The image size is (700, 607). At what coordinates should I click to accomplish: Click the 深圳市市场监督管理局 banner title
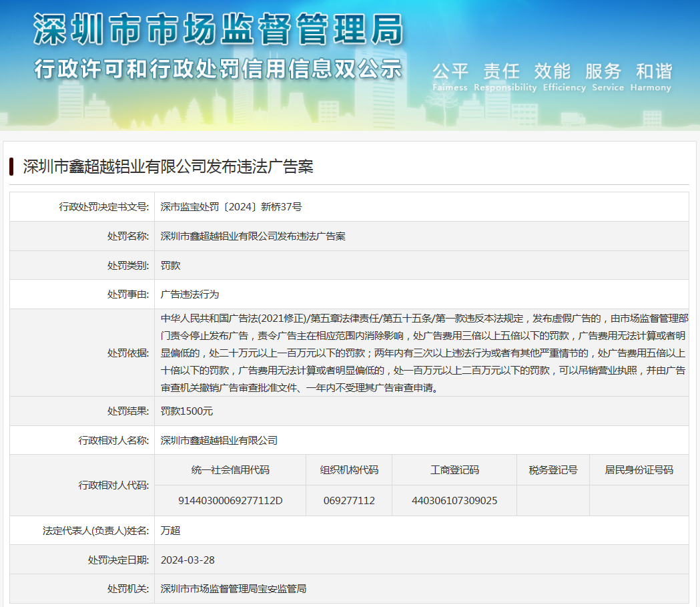(219, 29)
